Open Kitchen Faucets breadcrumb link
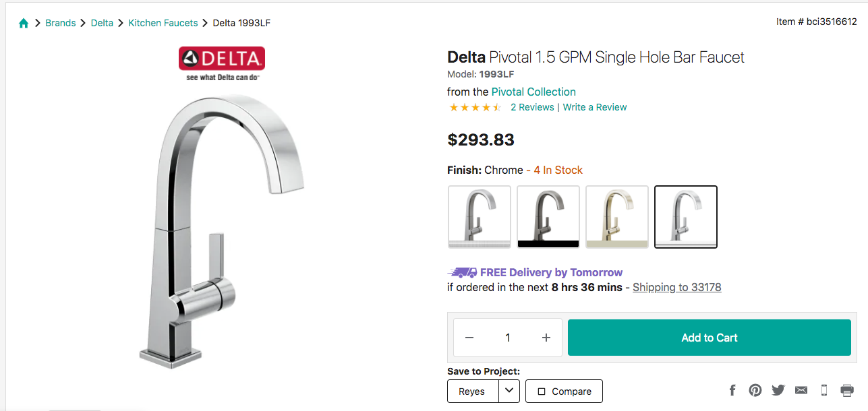The height and width of the screenshot is (411, 868). 163,23
